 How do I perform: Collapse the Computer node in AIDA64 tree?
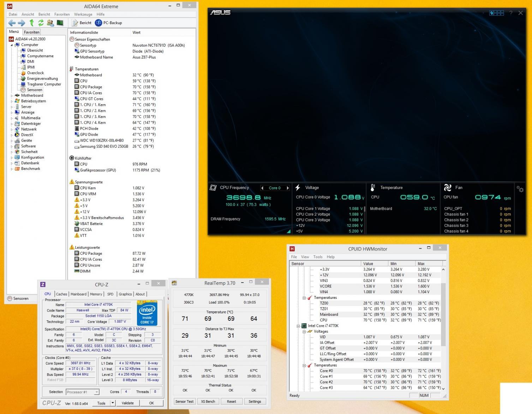click(x=12, y=45)
